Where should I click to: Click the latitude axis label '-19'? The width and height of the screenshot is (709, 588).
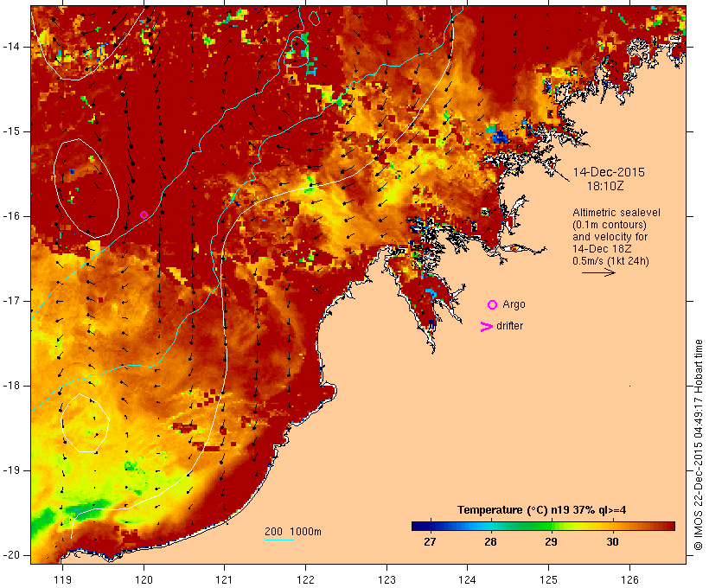[11, 470]
